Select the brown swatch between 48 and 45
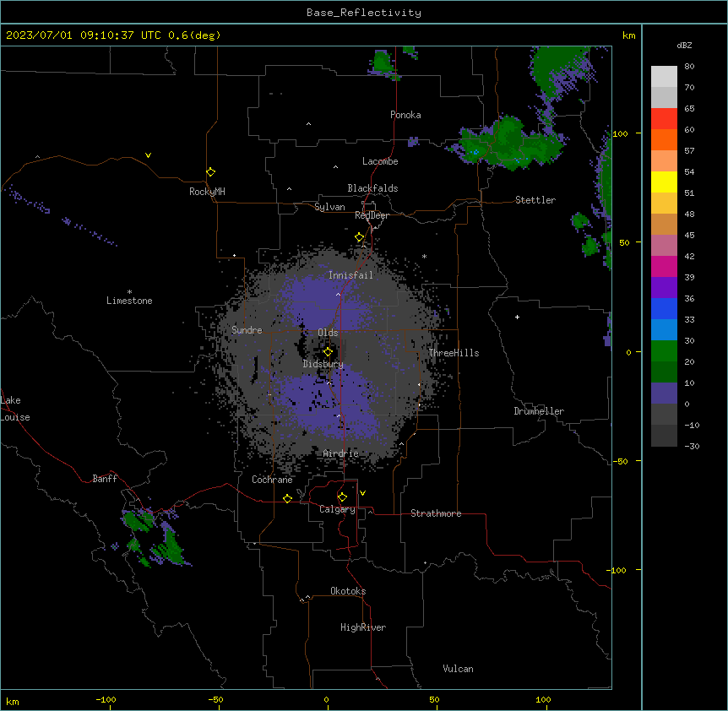Viewport: 728px width, 711px height. pyautogui.click(x=664, y=224)
